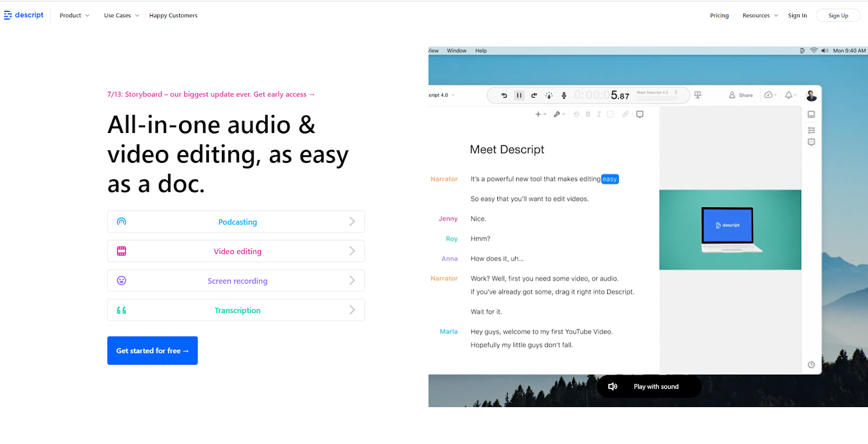Expand the Use Cases dropdown menu

pos(122,15)
